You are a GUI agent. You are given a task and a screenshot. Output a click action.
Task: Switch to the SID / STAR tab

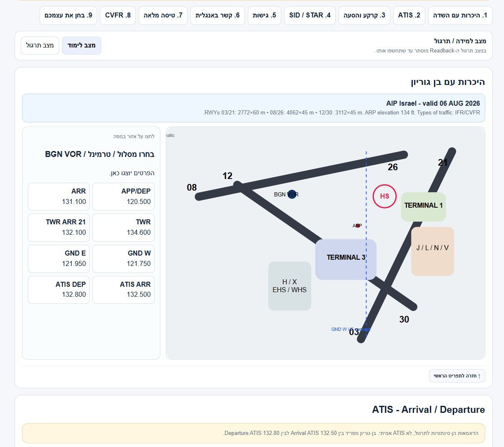pyautogui.click(x=310, y=15)
